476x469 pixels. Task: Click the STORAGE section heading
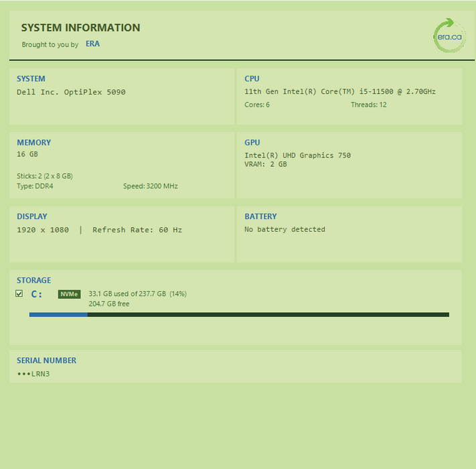point(33,280)
